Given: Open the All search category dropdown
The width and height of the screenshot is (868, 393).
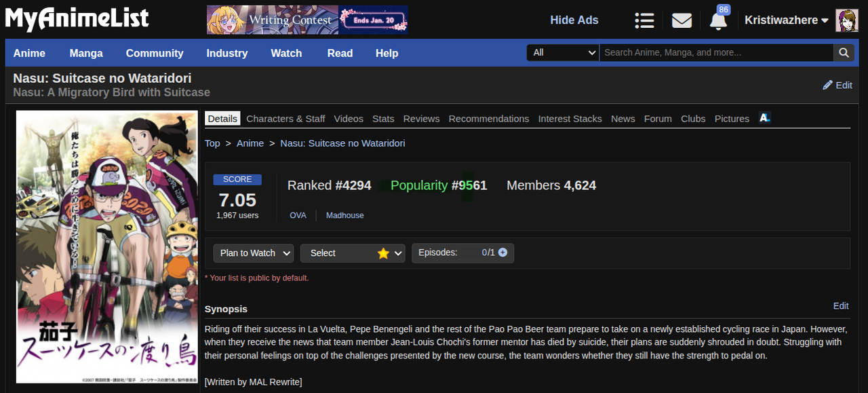Looking at the screenshot, I should [563, 52].
